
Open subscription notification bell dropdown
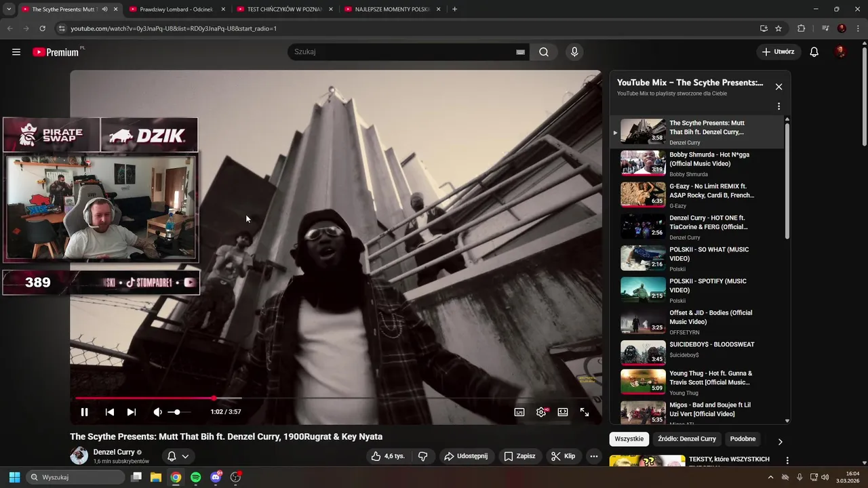click(x=178, y=456)
